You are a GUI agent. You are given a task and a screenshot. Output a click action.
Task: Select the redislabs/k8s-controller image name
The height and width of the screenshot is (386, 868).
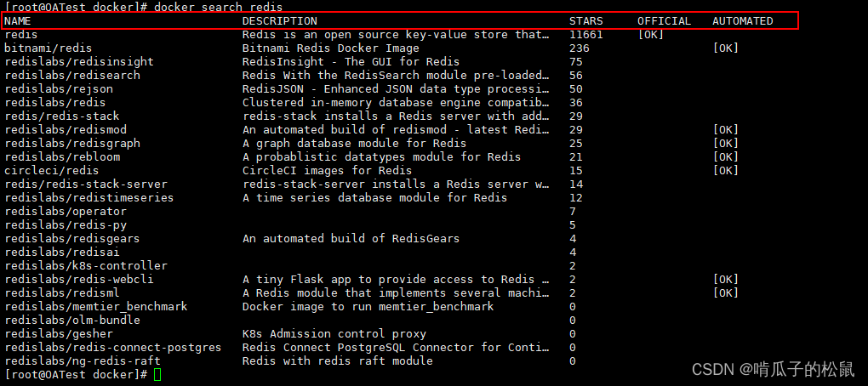[x=86, y=265]
